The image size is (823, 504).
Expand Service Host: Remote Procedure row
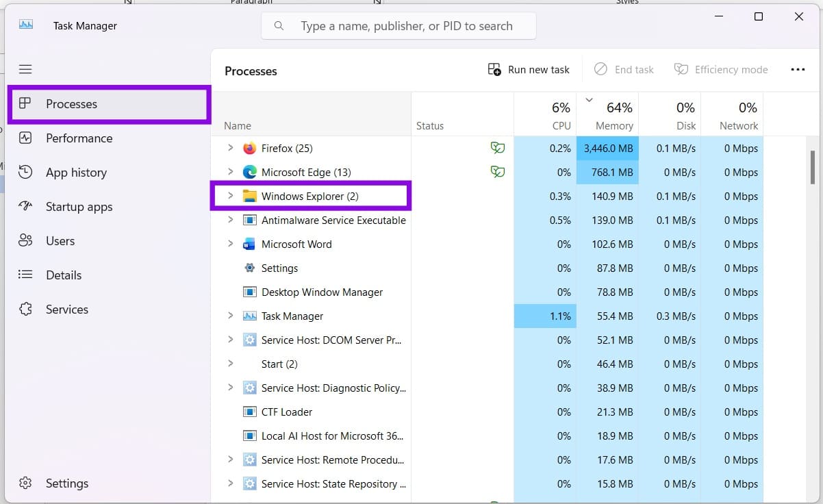click(230, 459)
